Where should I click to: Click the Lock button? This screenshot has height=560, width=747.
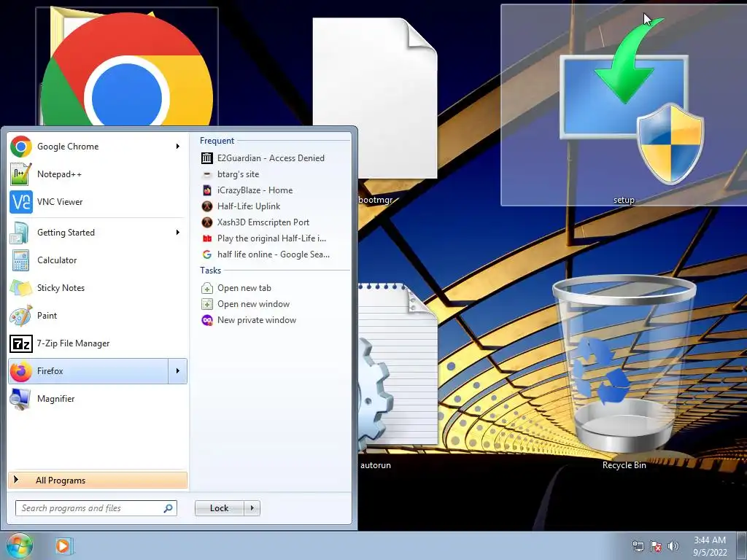(x=220, y=508)
